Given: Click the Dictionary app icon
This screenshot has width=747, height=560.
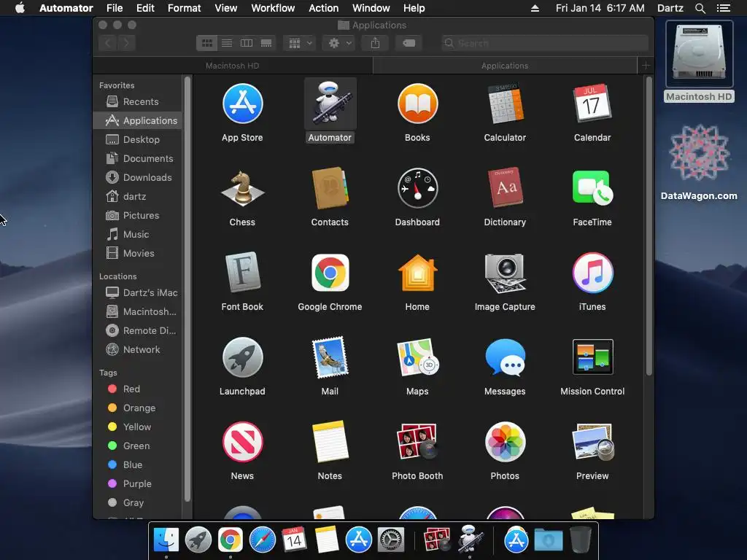Looking at the screenshot, I should coord(505,189).
